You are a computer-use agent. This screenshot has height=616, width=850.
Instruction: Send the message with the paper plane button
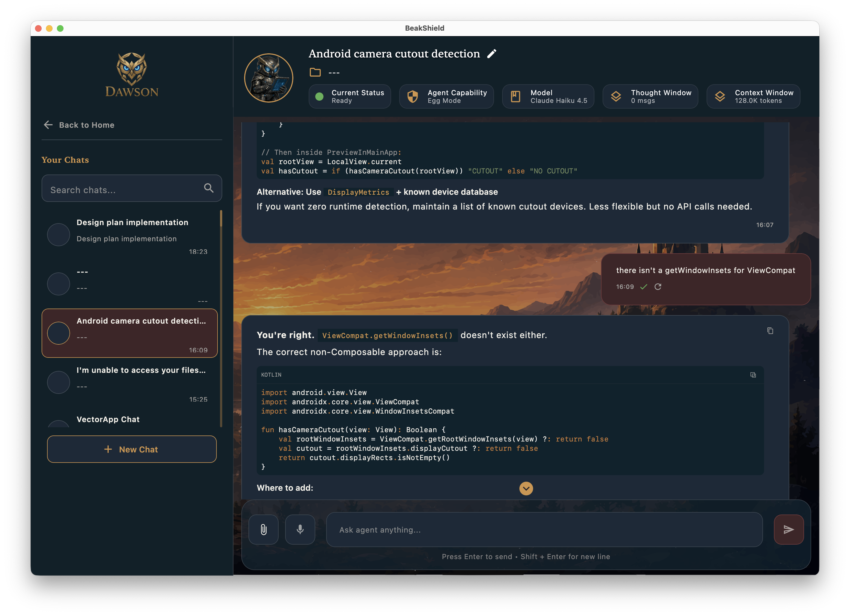[x=788, y=530]
